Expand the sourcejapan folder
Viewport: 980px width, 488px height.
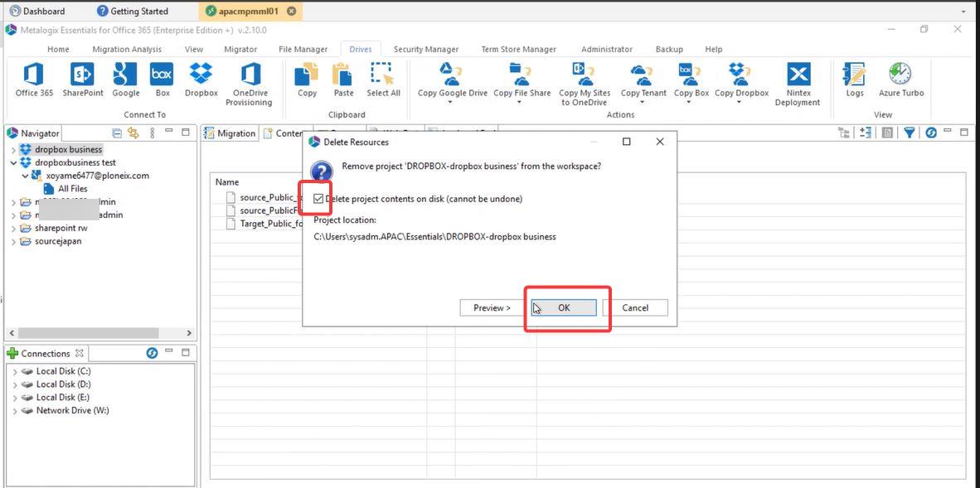[x=14, y=241]
